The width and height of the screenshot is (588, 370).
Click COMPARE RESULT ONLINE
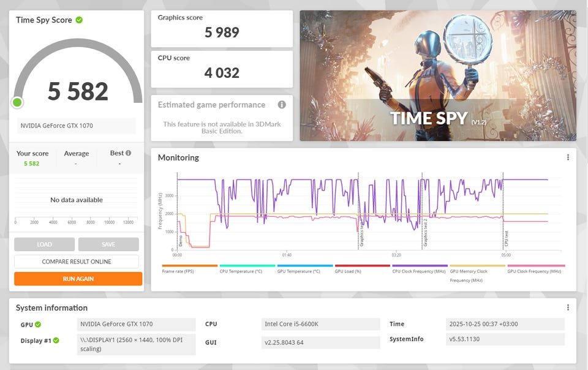[77, 262]
